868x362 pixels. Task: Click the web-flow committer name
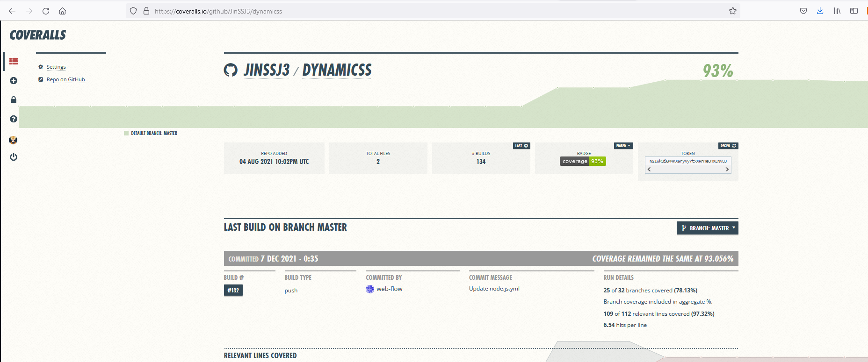pos(390,289)
